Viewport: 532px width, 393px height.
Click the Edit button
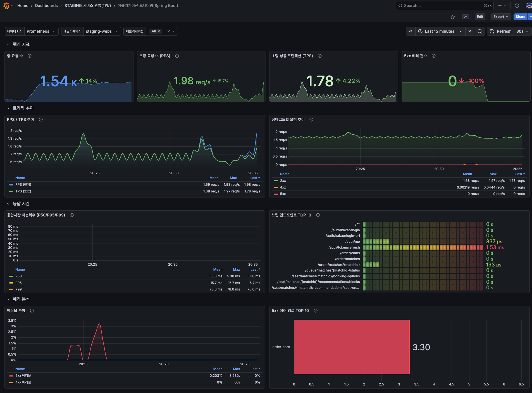pos(480,16)
